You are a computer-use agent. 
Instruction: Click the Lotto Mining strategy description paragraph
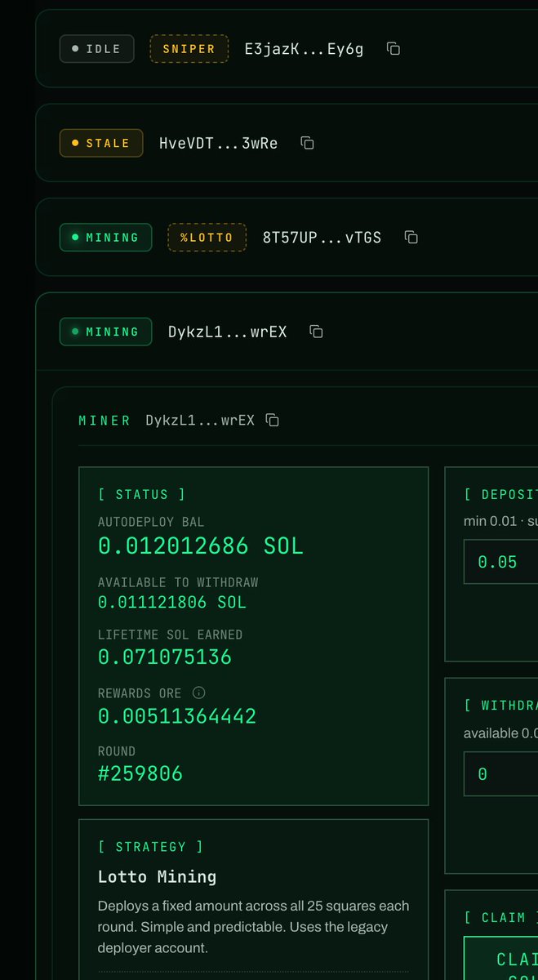click(254, 927)
